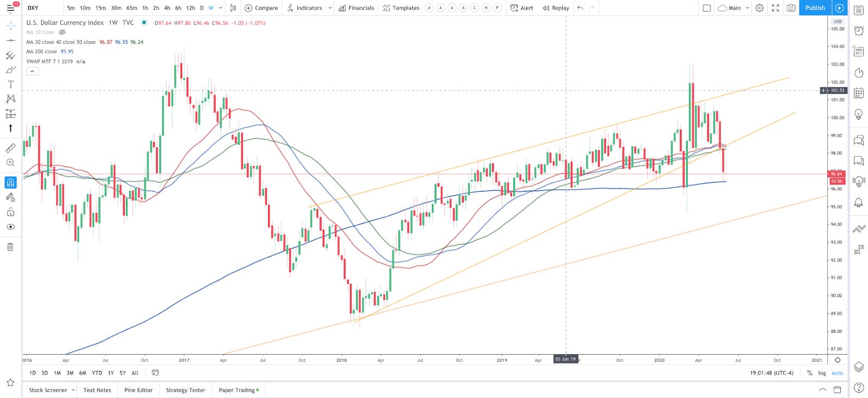The image size is (868, 398).
Task: Toggle hide all drawings eye icon
Action: coord(10,227)
